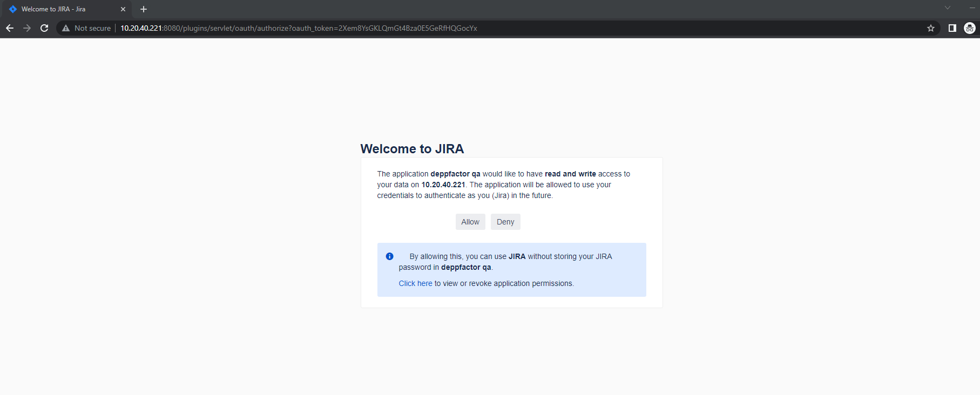Screen dimensions: 980x395
Task: Go back using the browser back arrow
Action: [x=10, y=28]
